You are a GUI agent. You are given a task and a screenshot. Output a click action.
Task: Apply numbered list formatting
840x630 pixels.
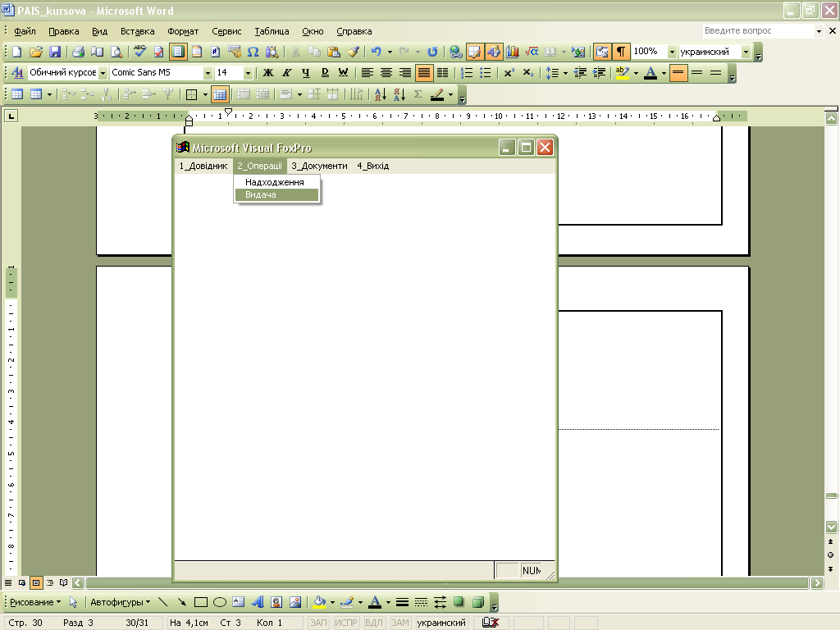pyautogui.click(x=467, y=73)
